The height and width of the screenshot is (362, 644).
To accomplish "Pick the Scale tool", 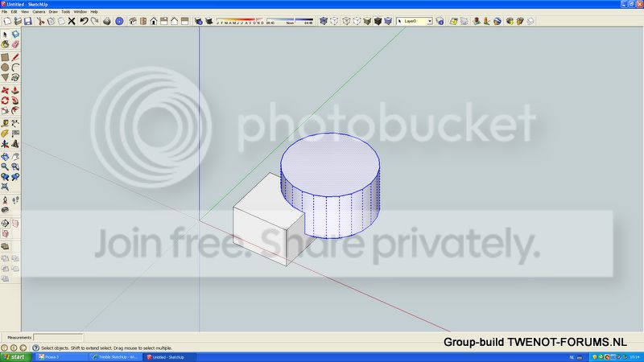I will coord(5,110).
